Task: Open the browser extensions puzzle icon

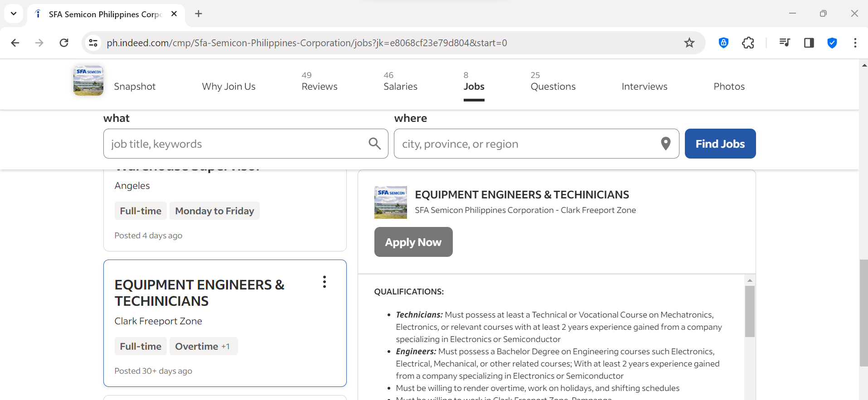Action: [748, 43]
